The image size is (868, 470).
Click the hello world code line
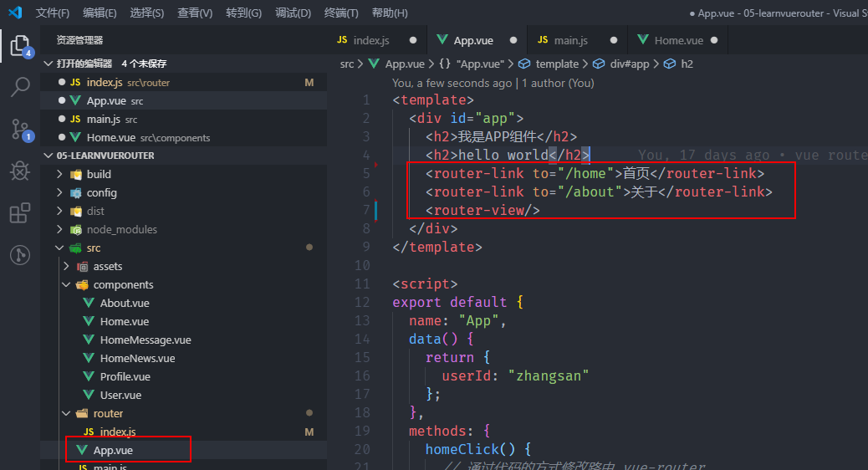[508, 155]
